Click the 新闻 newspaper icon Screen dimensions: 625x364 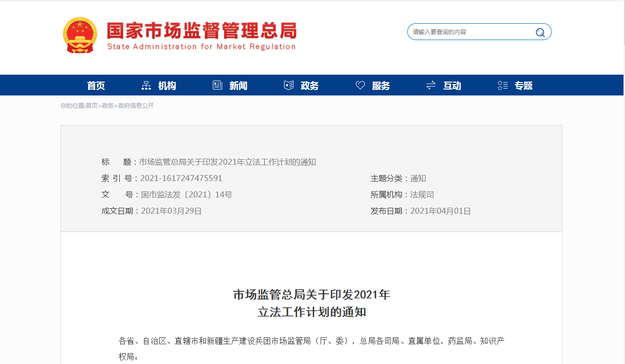(217, 86)
